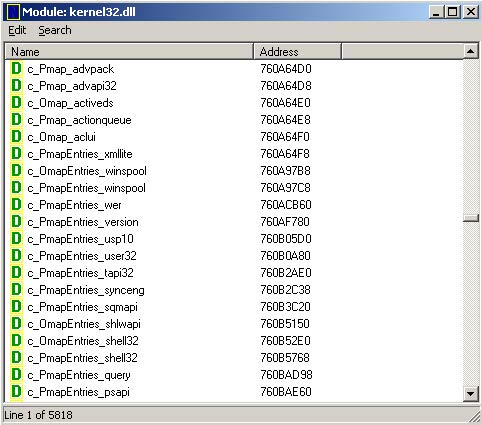Select address 760B2C38 of c_PmapEntries_synceng
Screen dimensions: 482x425
[x=286, y=290]
